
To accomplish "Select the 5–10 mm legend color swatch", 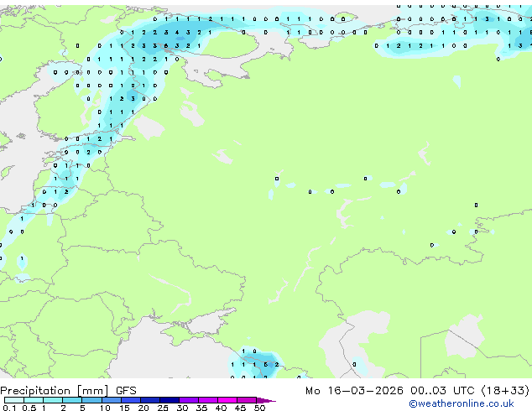I will tap(91, 400).
